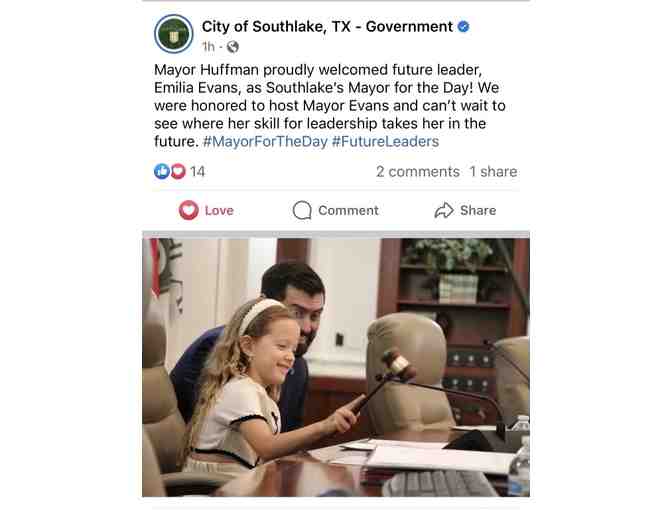View the 2 comments

tap(418, 171)
